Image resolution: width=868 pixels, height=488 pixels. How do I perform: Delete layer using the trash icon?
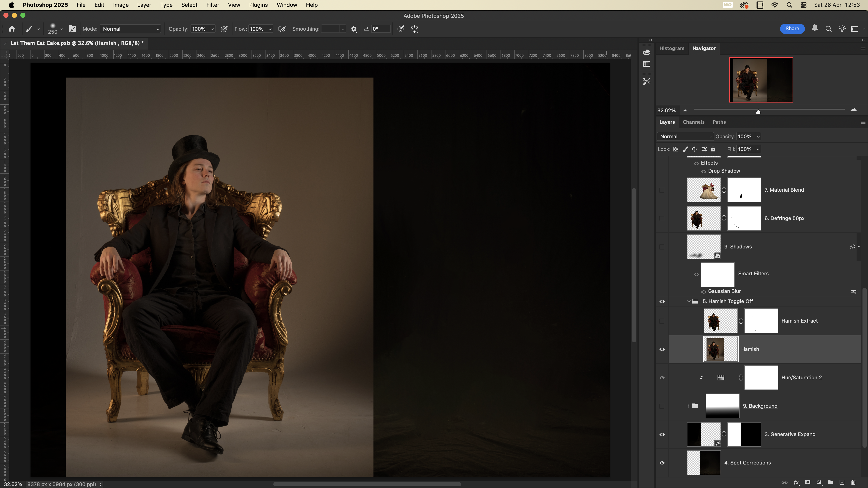853,482
